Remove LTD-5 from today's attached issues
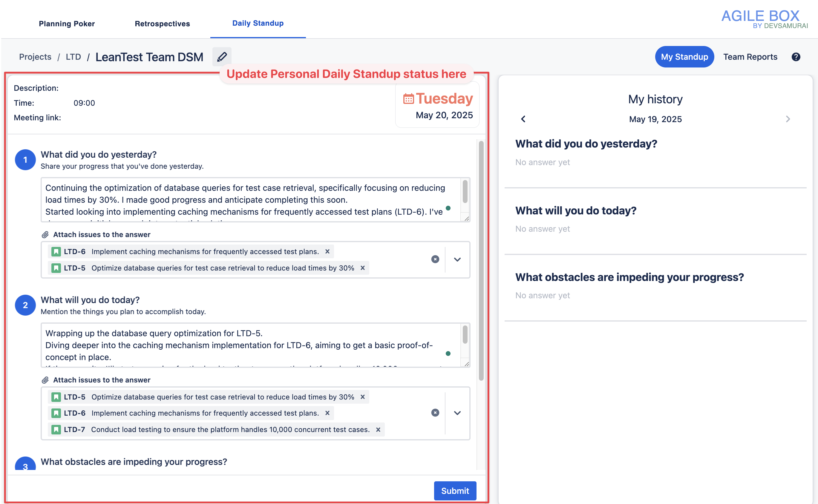Screen dimensions: 818x504 tap(362, 397)
